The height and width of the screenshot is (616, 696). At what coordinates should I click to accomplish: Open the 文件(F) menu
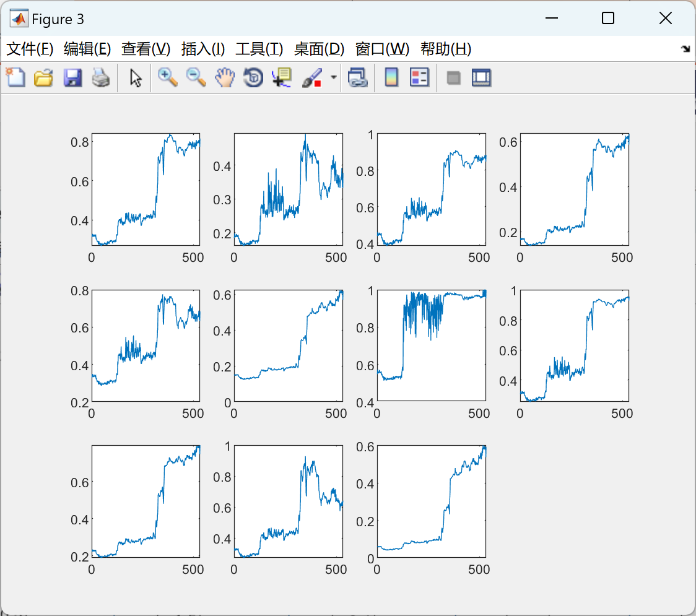30,49
